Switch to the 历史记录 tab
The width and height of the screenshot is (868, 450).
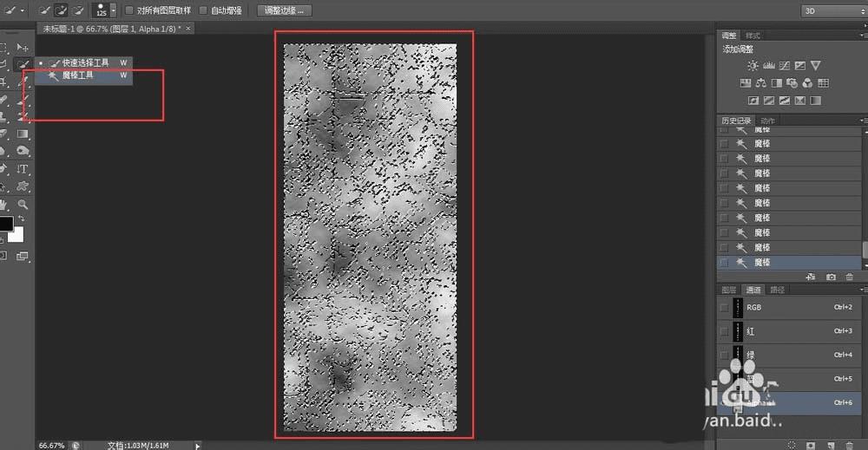pyautogui.click(x=736, y=121)
